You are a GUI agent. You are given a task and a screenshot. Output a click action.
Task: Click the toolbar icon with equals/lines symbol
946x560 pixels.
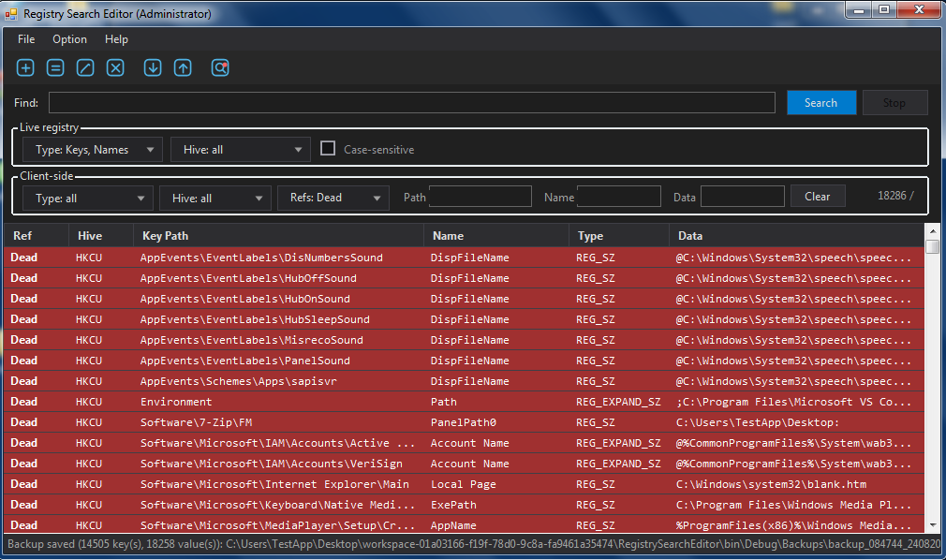55,67
